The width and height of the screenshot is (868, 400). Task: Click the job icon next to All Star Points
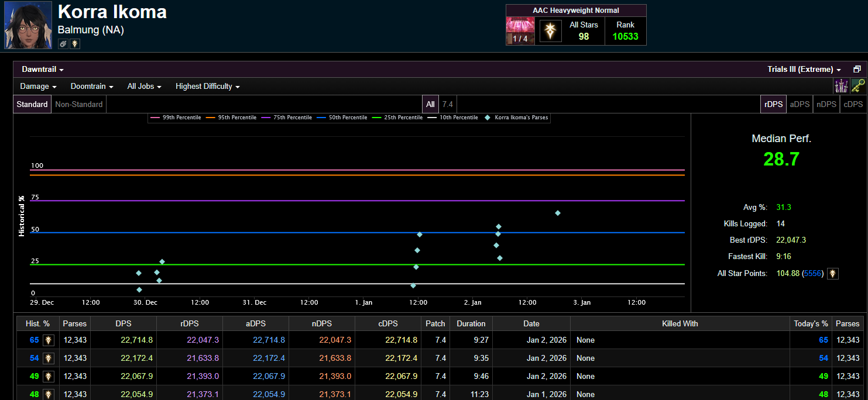832,273
